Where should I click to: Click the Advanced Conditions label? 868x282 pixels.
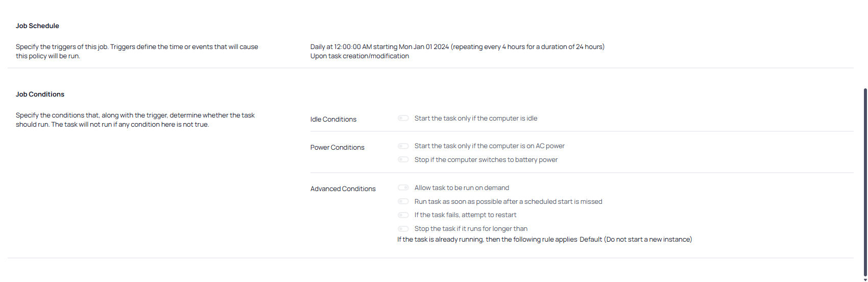(343, 189)
